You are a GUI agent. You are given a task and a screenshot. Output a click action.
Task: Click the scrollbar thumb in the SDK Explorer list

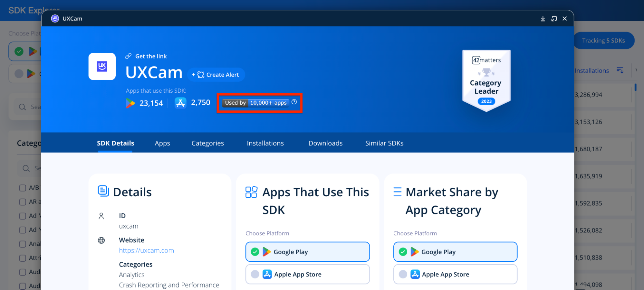click(x=635, y=87)
